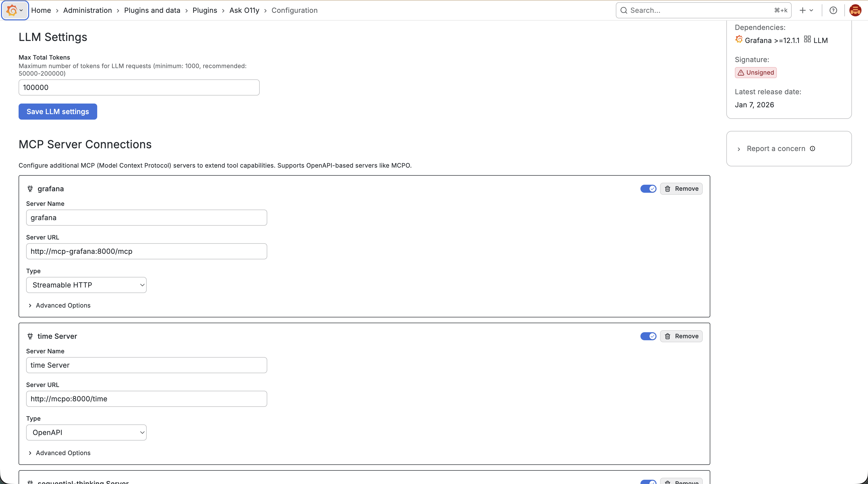This screenshot has height=484, width=868.
Task: Disable the grafana server toggle
Action: [x=648, y=189]
